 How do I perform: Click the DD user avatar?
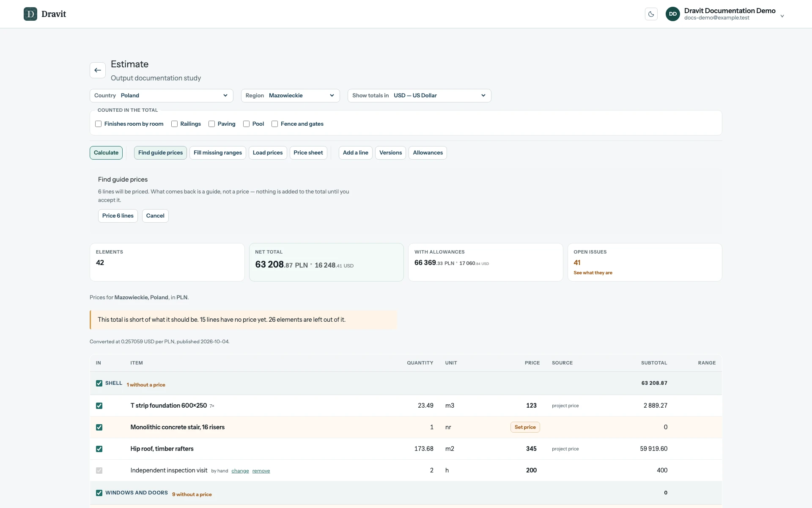pyautogui.click(x=673, y=14)
